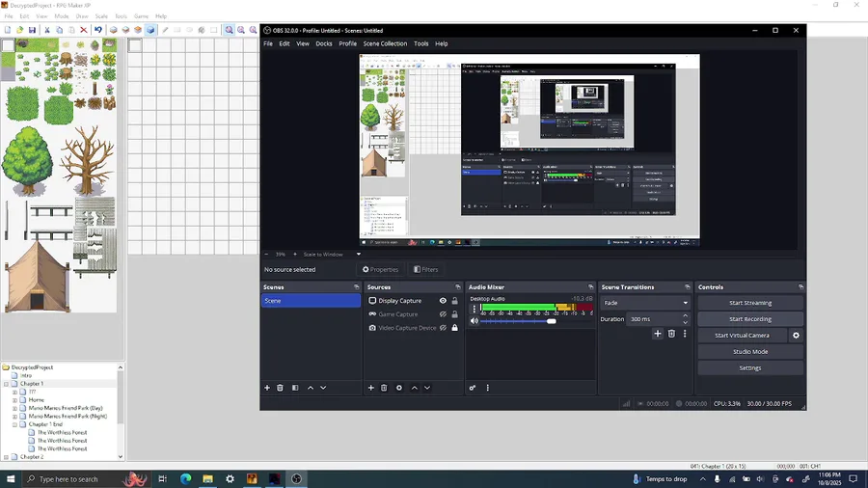The height and width of the screenshot is (488, 868).
Task: Open OBS Settings from Controls
Action: pyautogui.click(x=750, y=368)
